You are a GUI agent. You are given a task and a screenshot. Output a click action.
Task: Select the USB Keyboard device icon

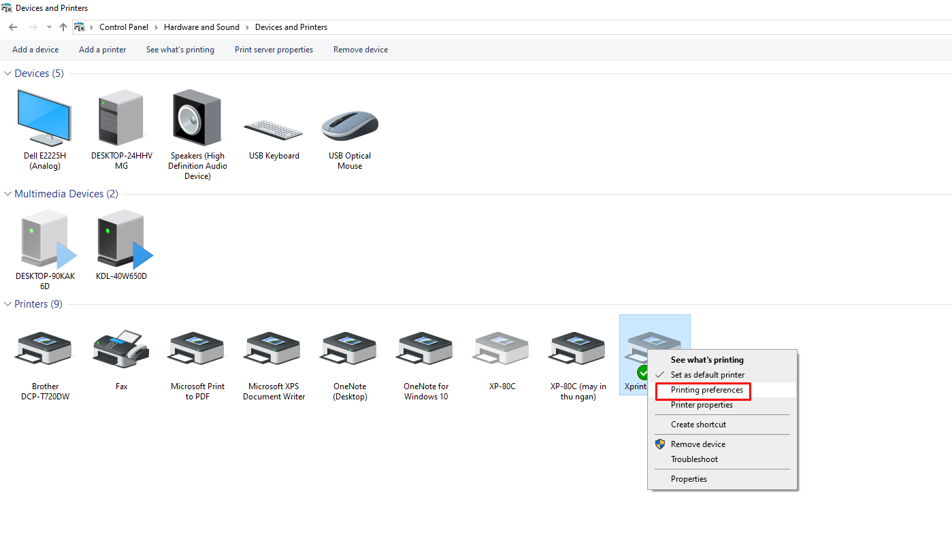pos(274,129)
